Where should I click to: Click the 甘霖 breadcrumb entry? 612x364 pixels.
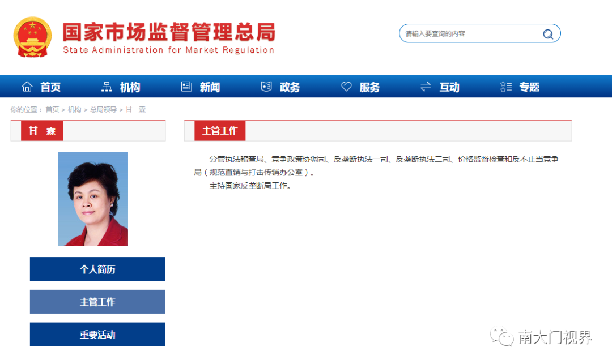click(x=135, y=109)
